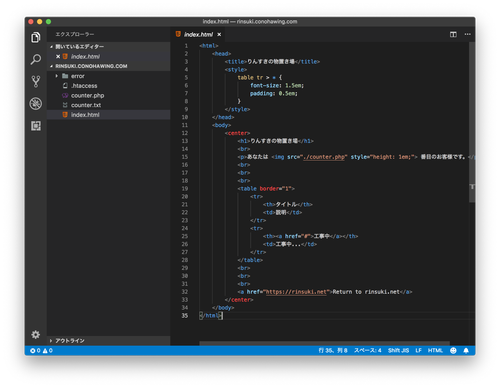Click the vertical scrollbar of the editor
The image size is (500, 388).
tap(472, 122)
